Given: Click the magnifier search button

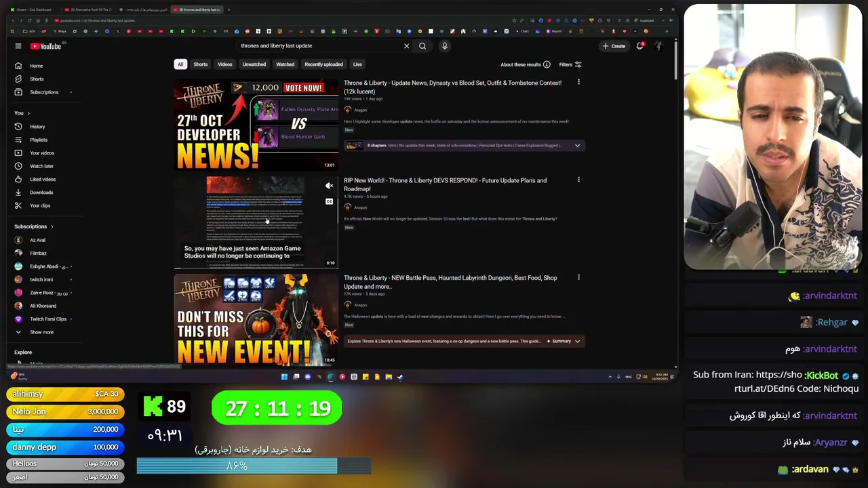Looking at the screenshot, I should [422, 46].
